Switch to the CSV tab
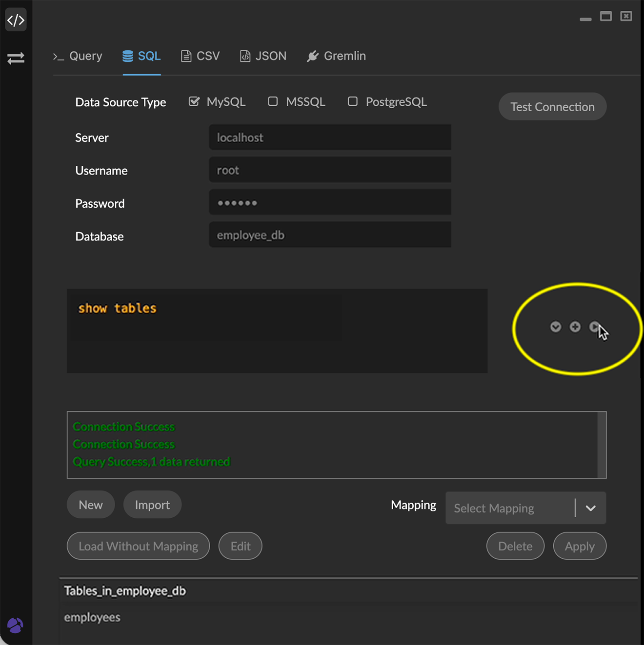 (200, 56)
